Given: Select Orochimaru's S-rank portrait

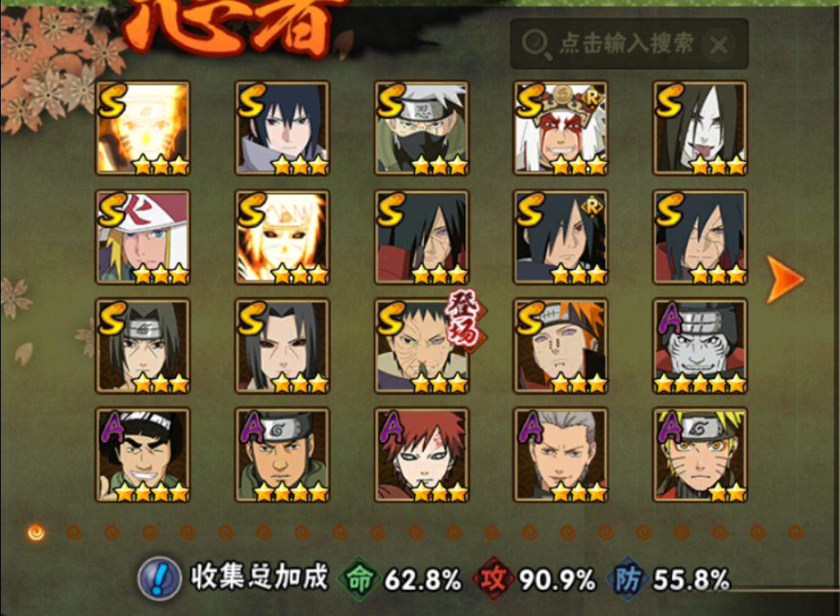Looking at the screenshot, I should coord(699,128).
